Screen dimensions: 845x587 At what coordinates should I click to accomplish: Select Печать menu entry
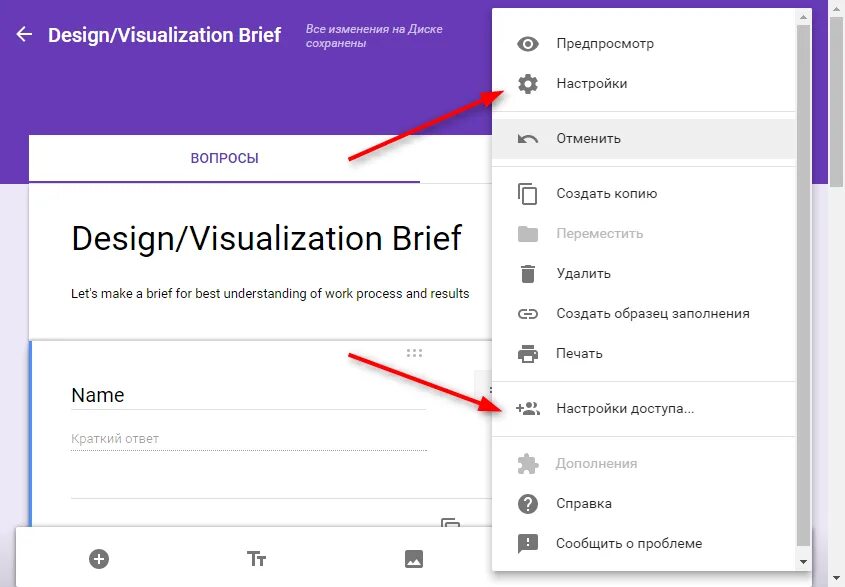644,354
